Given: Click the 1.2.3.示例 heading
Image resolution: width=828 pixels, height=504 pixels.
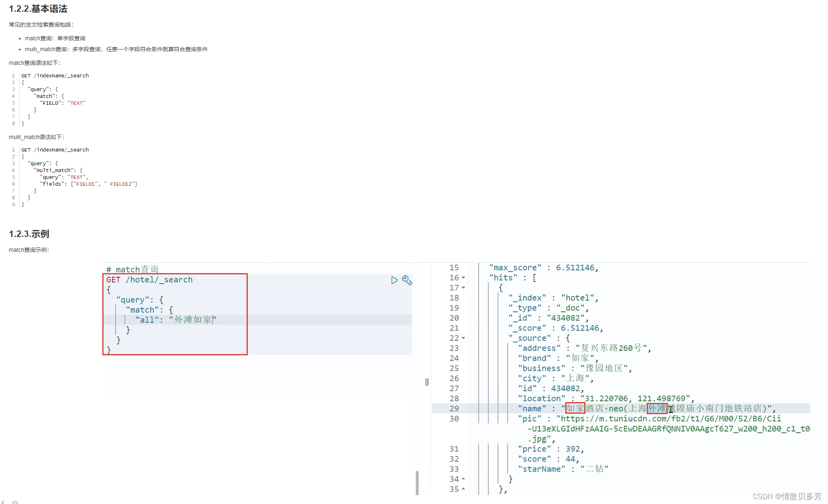Looking at the screenshot, I should [29, 234].
